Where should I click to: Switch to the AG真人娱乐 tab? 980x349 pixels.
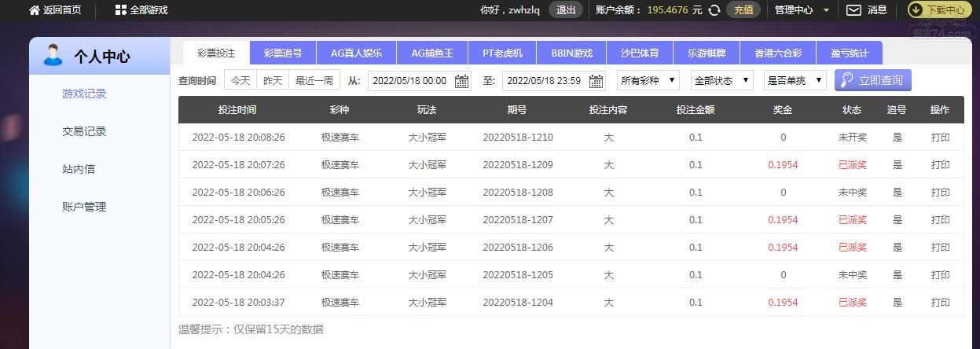click(356, 53)
